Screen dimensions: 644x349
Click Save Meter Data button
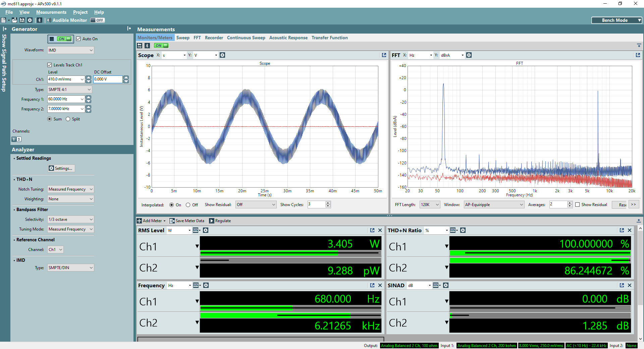point(187,221)
